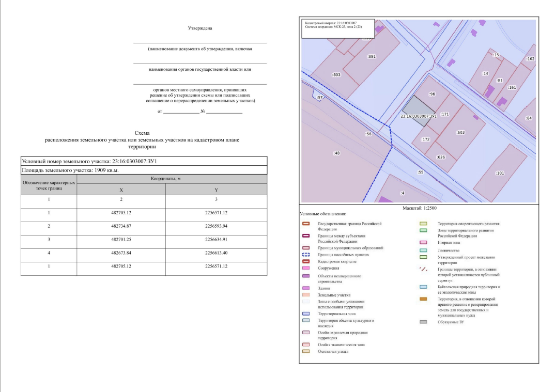This screenshot has height=392, width=555.
Task: Click the Утвержденный проект межевания legend swatch
Action: coord(423,257)
